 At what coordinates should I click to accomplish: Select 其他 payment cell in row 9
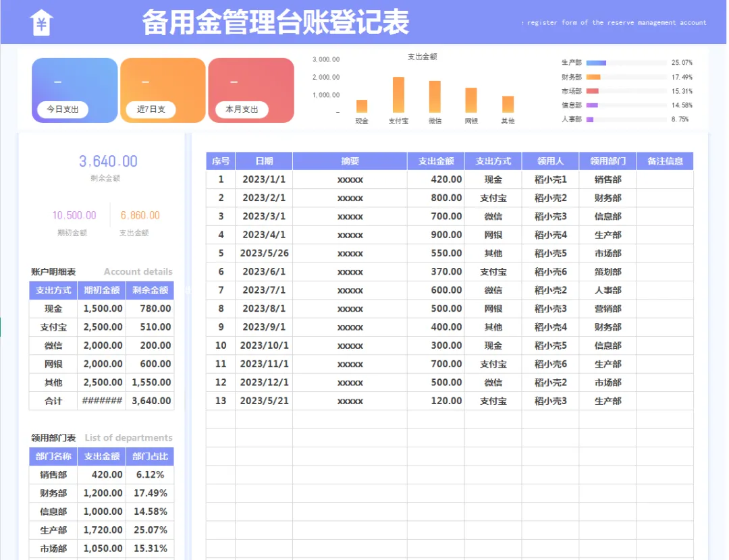click(493, 327)
